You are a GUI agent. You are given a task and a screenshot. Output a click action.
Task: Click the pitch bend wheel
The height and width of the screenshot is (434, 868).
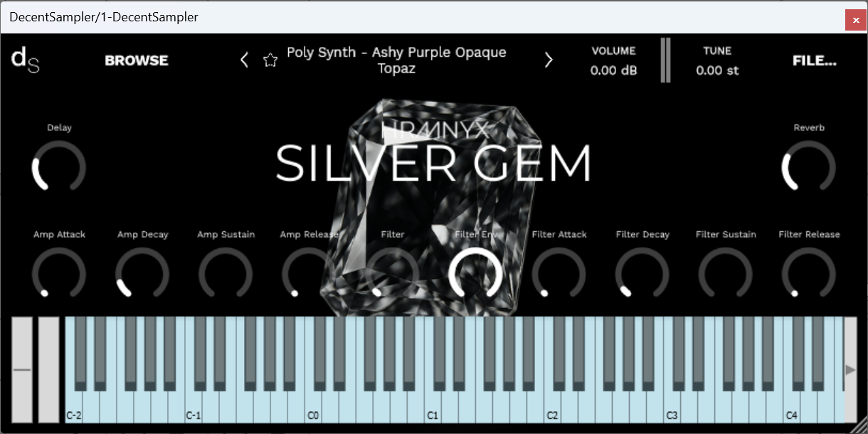pos(23,370)
